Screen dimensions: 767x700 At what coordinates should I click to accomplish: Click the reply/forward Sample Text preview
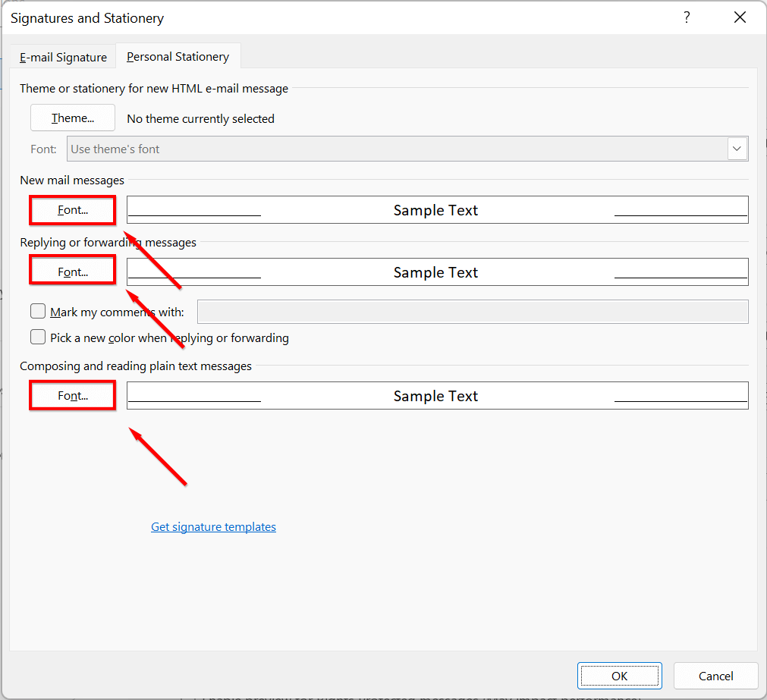coord(436,272)
